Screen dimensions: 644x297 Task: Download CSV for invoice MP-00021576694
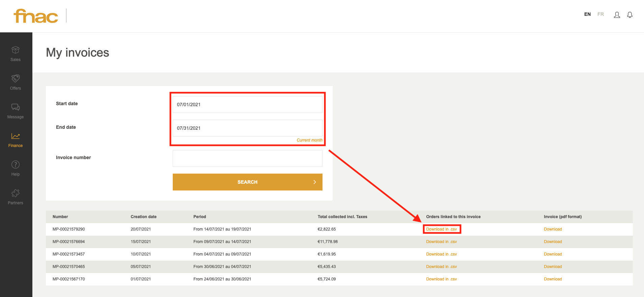tap(441, 242)
